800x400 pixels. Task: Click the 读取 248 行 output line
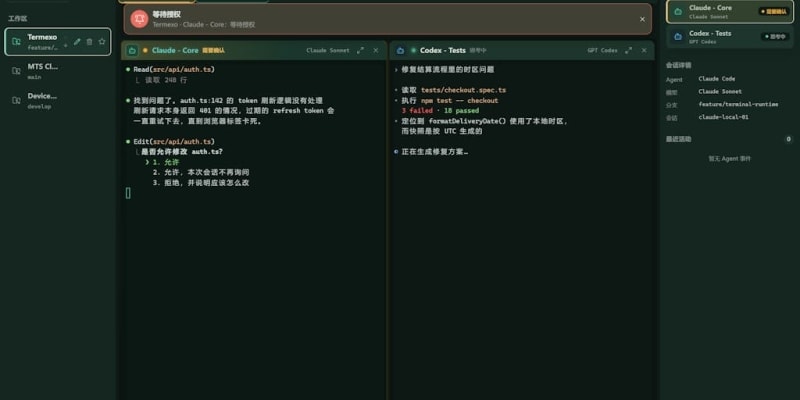coord(166,80)
